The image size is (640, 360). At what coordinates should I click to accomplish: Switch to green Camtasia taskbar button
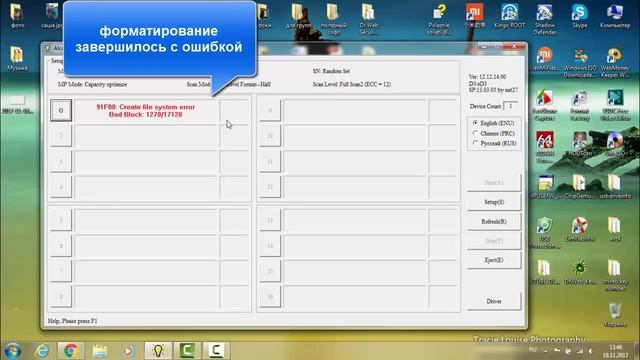(187, 351)
